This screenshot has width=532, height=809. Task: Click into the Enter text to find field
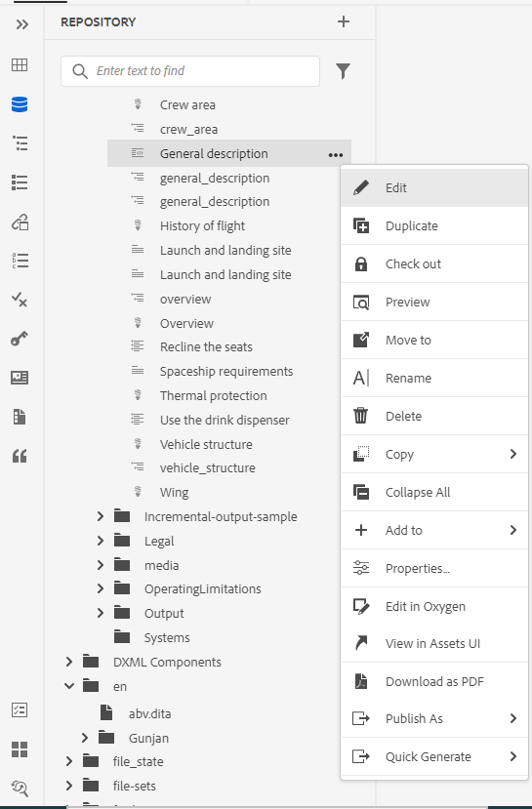pyautogui.click(x=190, y=71)
